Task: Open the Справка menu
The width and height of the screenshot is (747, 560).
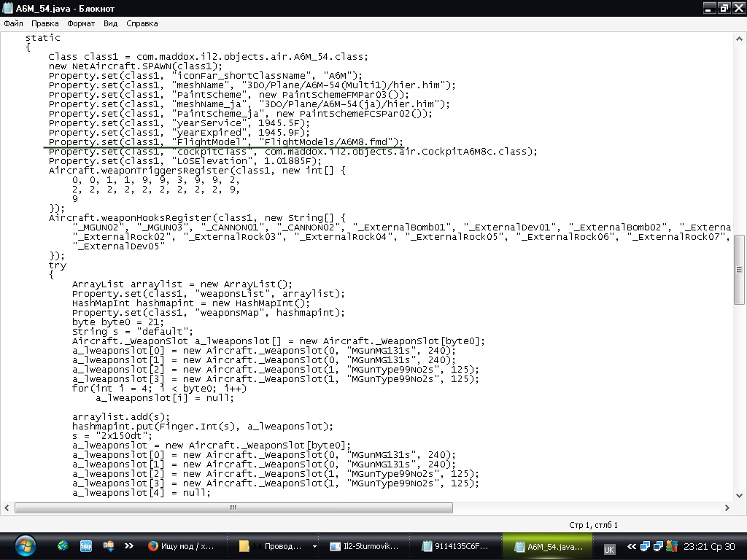Action: [142, 23]
